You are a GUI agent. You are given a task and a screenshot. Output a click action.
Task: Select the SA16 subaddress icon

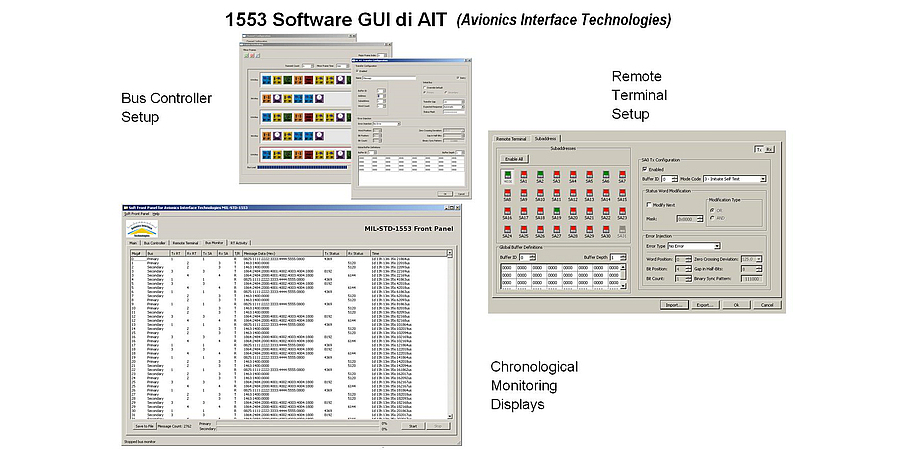(507, 214)
